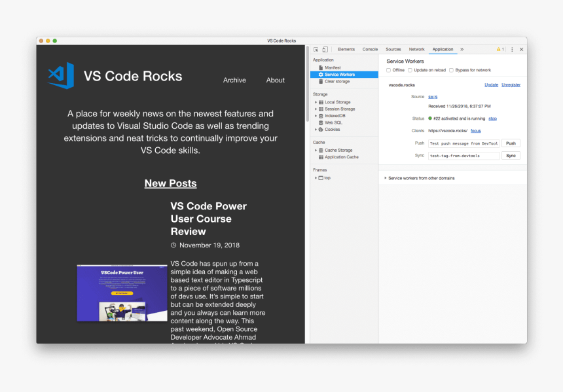Click the Sync tag input field
This screenshot has height=392, width=563.
[x=463, y=156]
